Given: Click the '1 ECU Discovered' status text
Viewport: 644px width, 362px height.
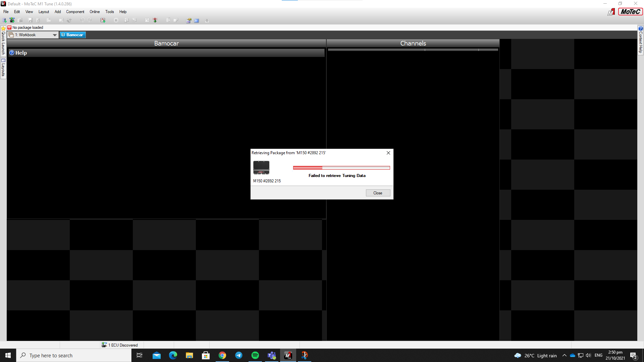Looking at the screenshot, I should pyautogui.click(x=123, y=345).
